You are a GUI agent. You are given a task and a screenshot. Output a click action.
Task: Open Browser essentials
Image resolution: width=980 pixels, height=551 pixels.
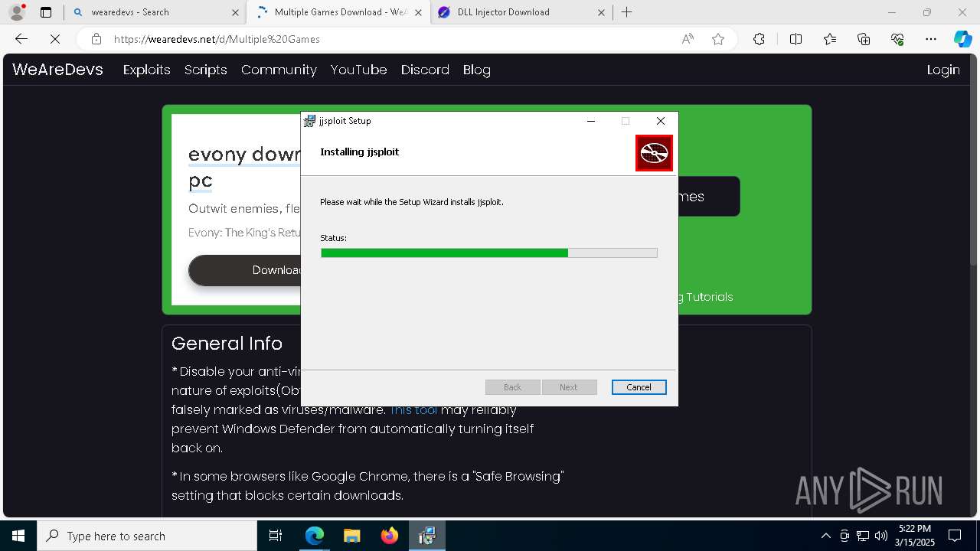click(x=897, y=39)
